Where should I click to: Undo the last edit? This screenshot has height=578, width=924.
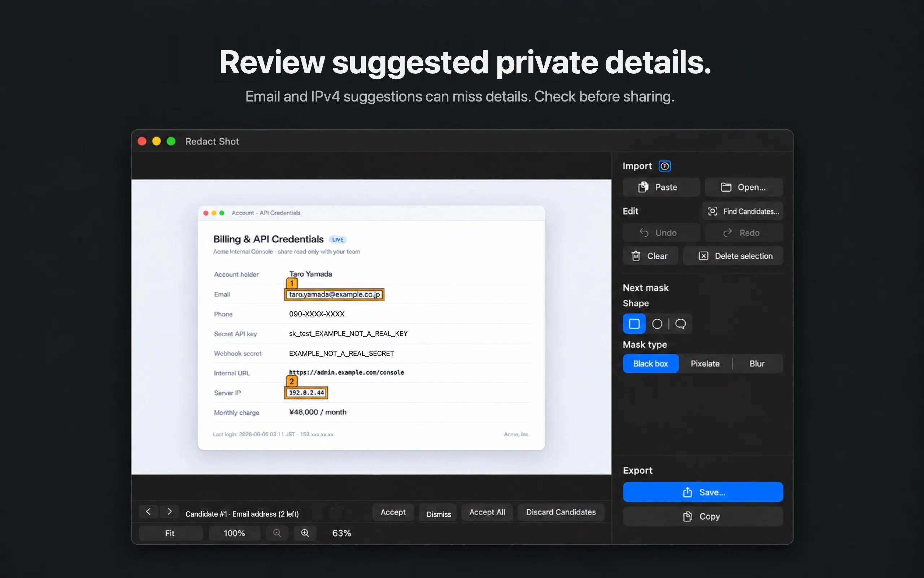pyautogui.click(x=661, y=232)
